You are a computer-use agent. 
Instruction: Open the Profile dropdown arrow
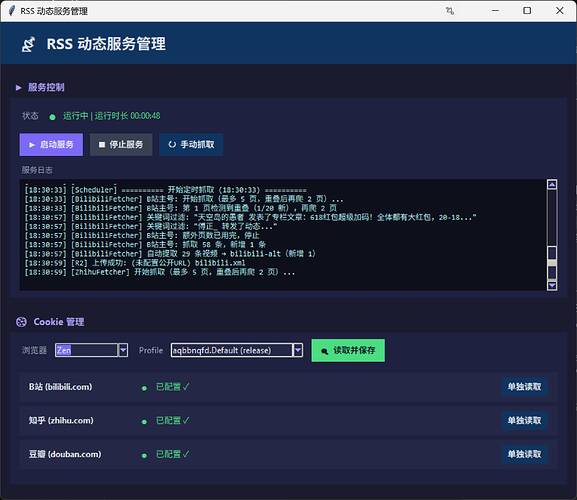[x=298, y=350]
